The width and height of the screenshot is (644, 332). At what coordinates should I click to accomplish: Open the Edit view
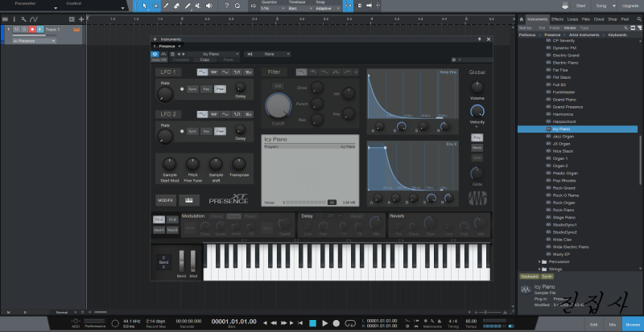point(593,324)
